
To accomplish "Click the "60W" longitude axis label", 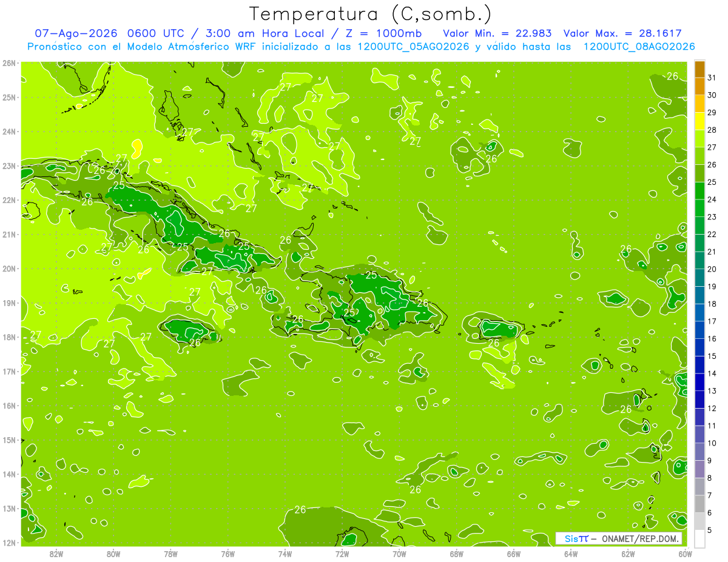I will (x=685, y=554).
